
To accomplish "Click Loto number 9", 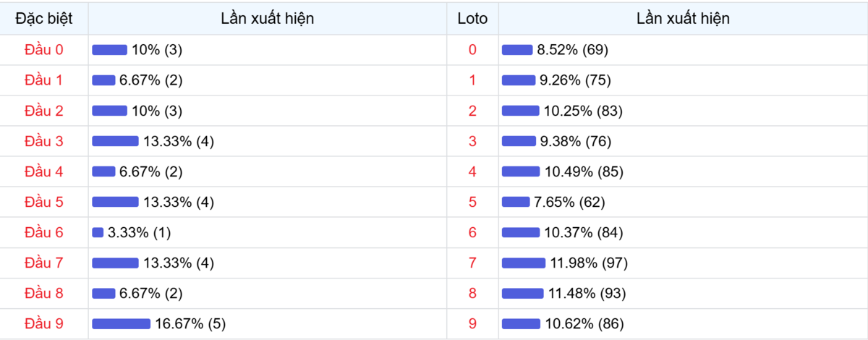I will pos(472,323).
